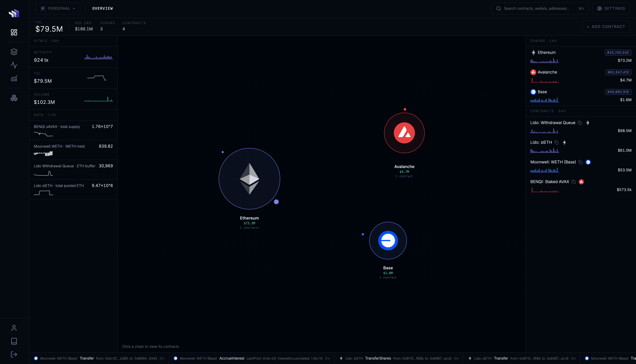Click the VOL 24H $186.1M stat

coord(84,26)
